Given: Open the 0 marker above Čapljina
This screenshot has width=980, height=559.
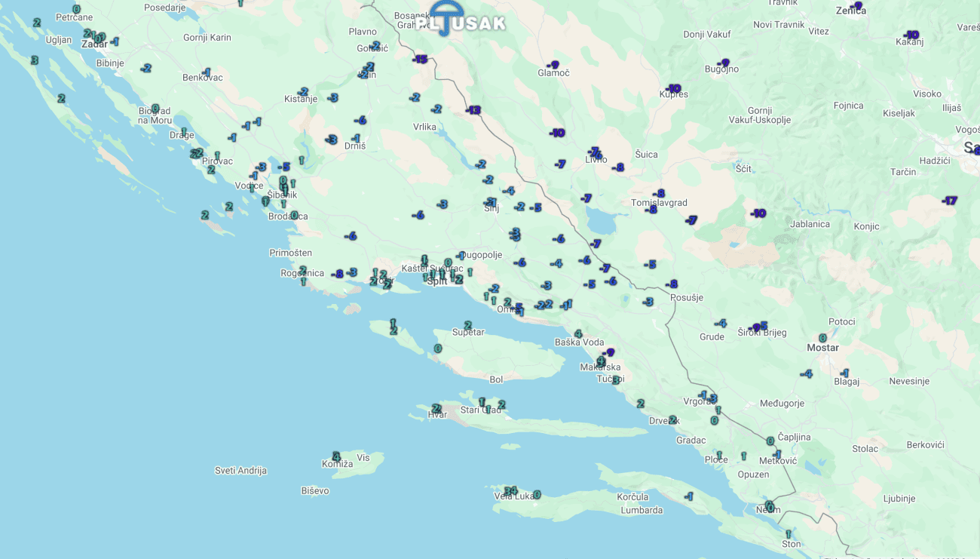Looking at the screenshot, I should pos(770,441).
